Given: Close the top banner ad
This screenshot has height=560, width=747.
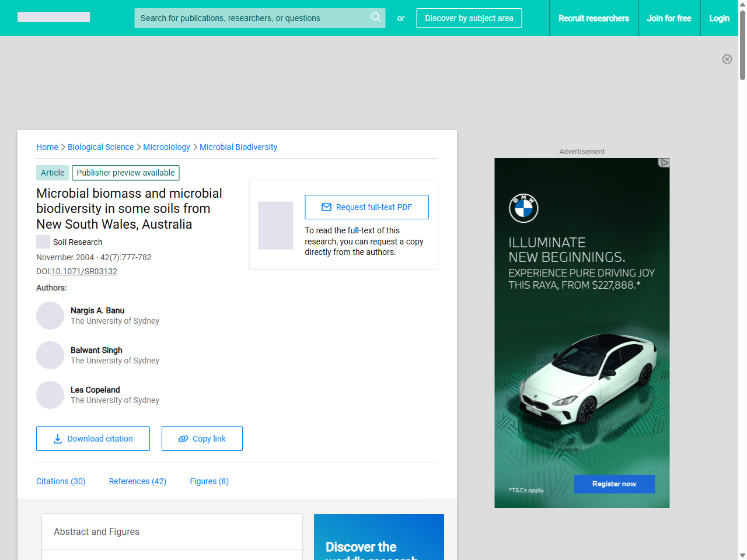Looking at the screenshot, I should click(x=727, y=59).
